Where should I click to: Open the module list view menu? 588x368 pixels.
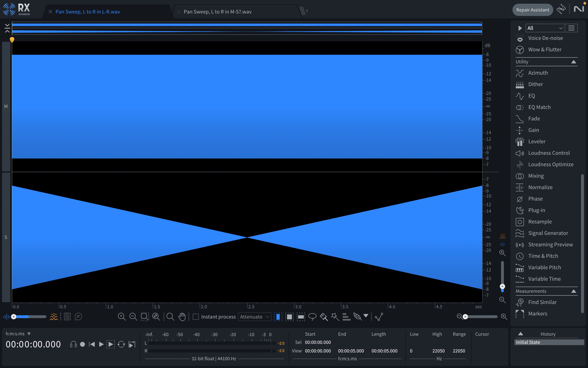tap(571, 28)
